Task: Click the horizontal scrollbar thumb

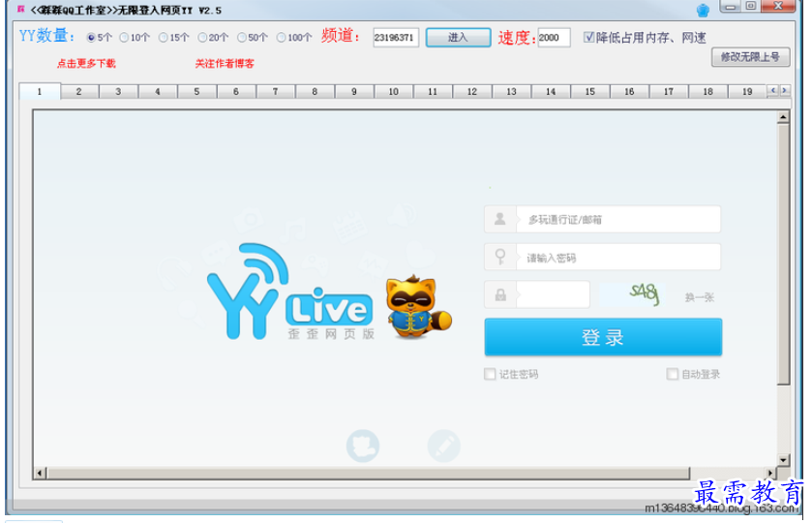Action: (368, 473)
